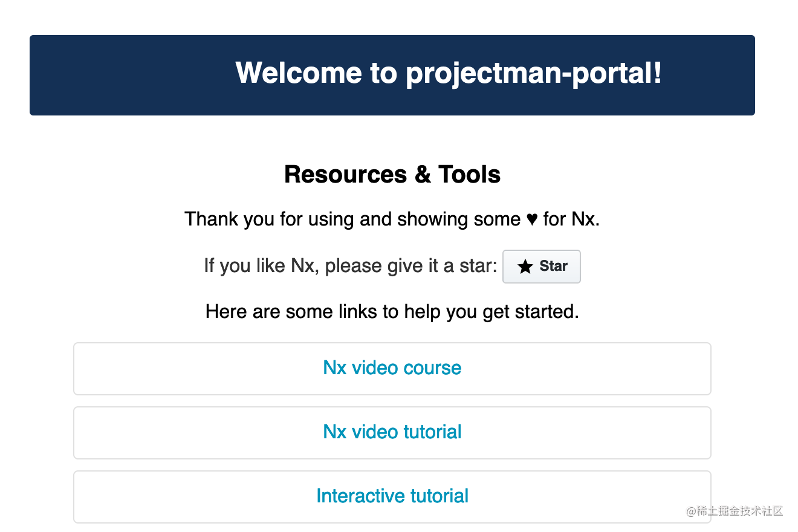Click the 'Thank you for using' text
798x532 pixels.
[392, 219]
